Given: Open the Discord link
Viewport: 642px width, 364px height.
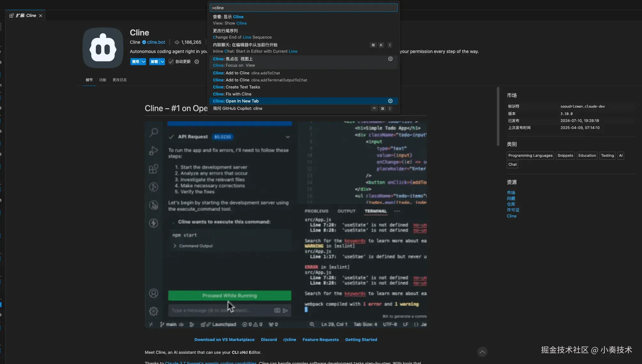Looking at the screenshot, I should 269,339.
